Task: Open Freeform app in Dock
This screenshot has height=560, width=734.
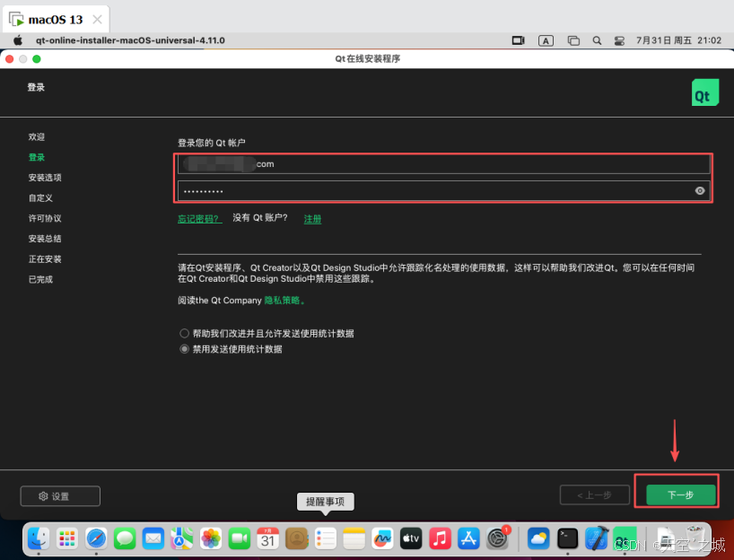Action: [382, 538]
